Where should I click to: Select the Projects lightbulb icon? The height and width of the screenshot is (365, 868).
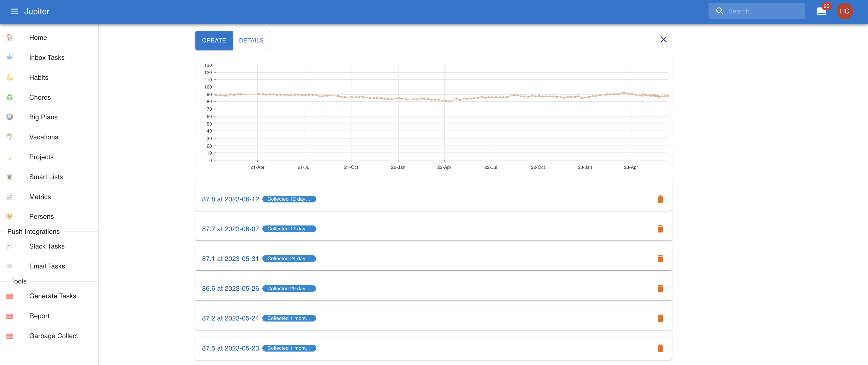coord(10,157)
